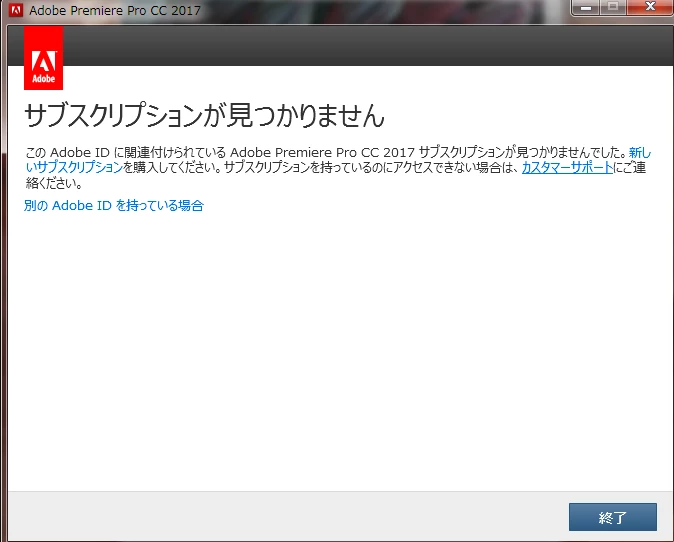Maximize the Premiere Pro window
The image size is (674, 542).
(613, 7)
